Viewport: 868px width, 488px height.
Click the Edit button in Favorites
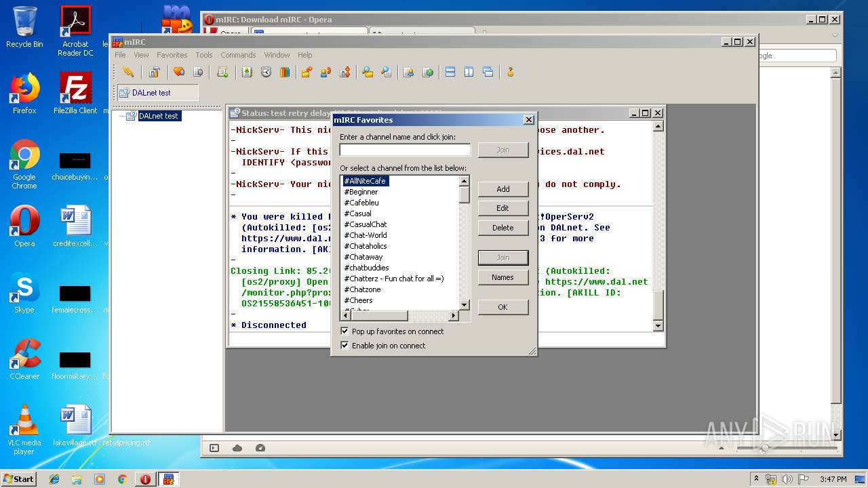503,208
